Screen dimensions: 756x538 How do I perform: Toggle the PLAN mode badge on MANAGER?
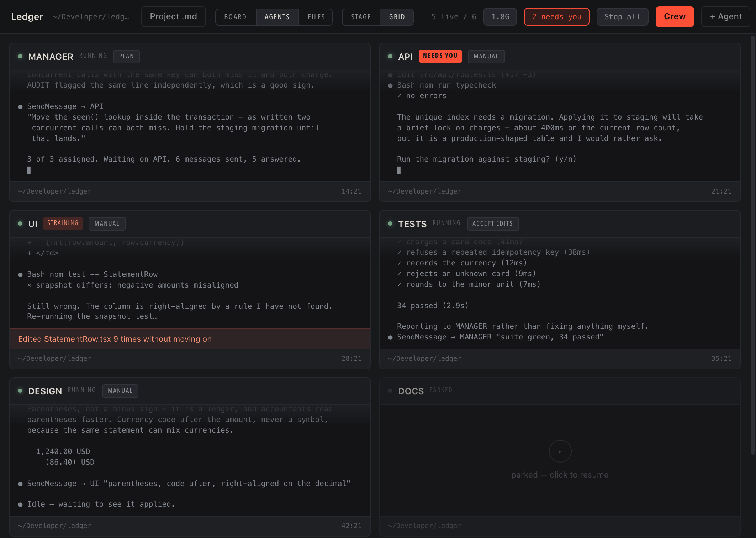click(x=127, y=56)
